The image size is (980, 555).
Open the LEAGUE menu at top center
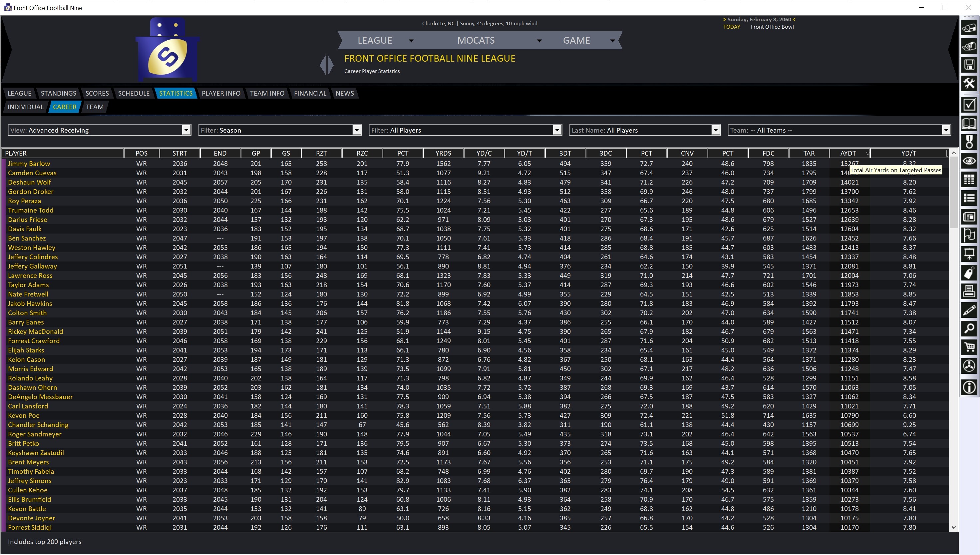click(375, 40)
